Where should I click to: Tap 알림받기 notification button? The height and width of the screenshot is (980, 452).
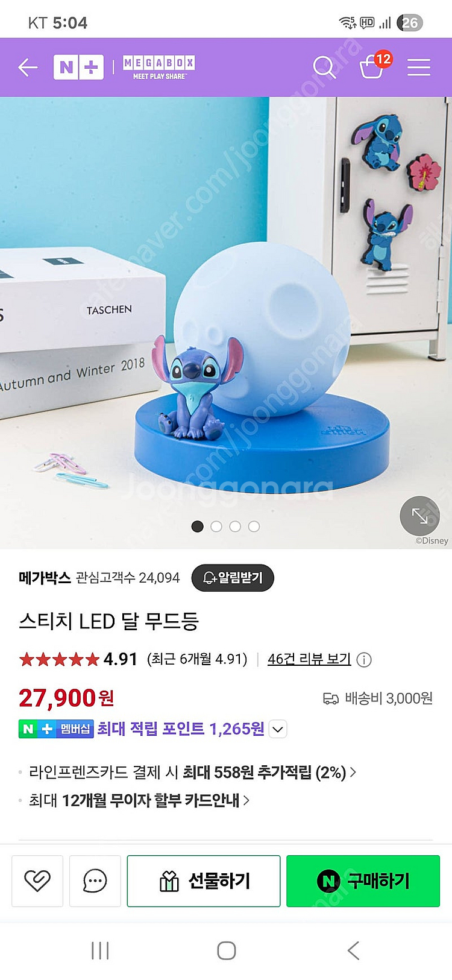[233, 578]
